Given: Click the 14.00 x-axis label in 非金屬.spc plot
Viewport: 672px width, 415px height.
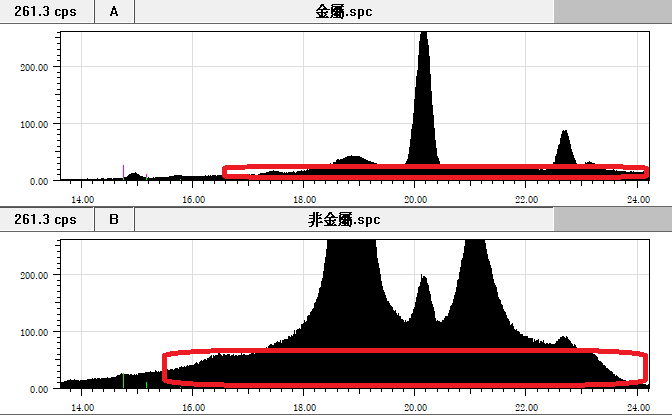Looking at the screenshot, I should pos(82,407).
